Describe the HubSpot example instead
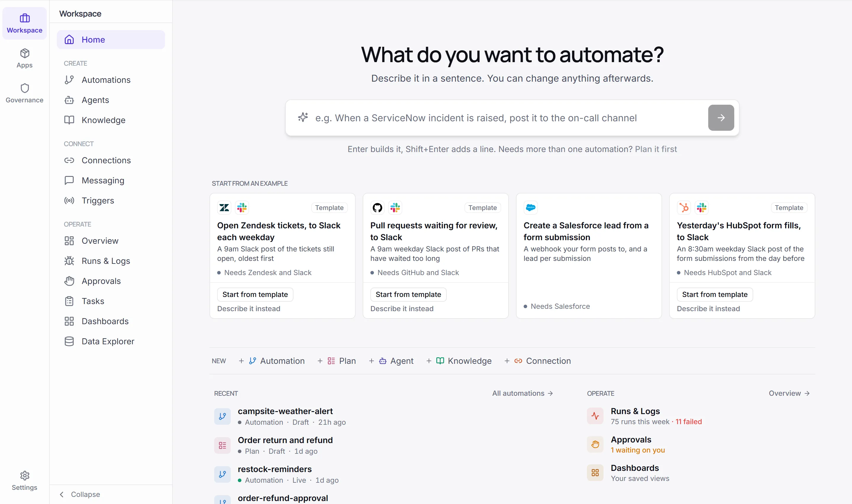Viewport: 852px width, 504px height. 708,309
